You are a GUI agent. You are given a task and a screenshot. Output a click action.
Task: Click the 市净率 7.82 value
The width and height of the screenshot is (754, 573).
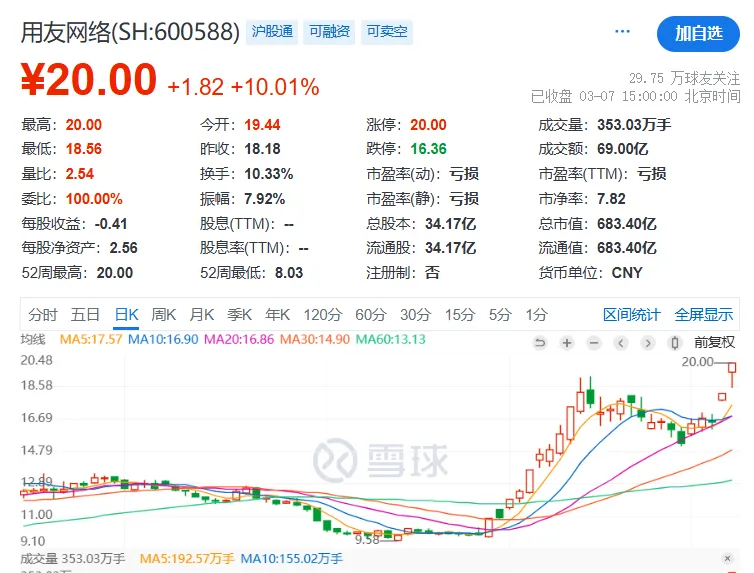click(611, 199)
